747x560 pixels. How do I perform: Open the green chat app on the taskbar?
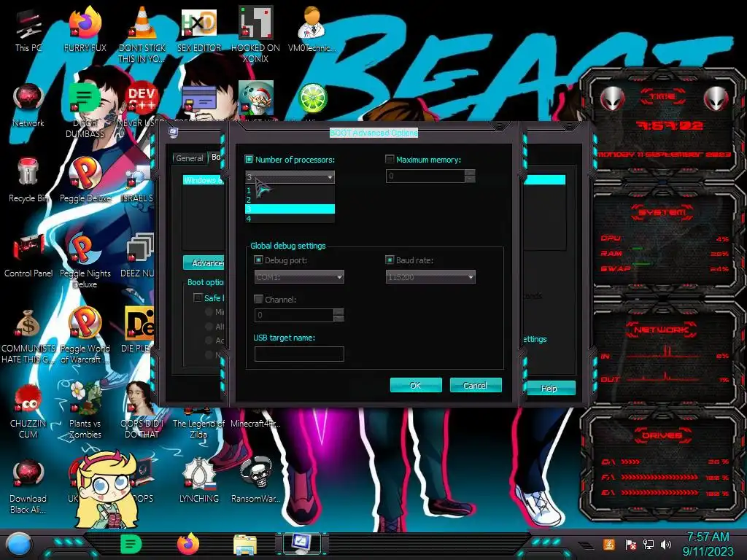(131, 544)
